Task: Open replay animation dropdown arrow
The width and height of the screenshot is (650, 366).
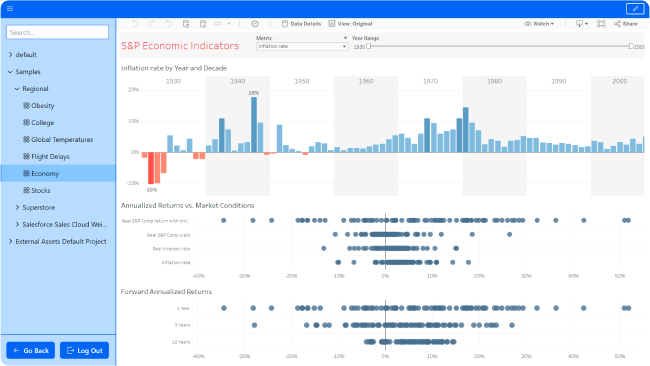Action: click(229, 24)
